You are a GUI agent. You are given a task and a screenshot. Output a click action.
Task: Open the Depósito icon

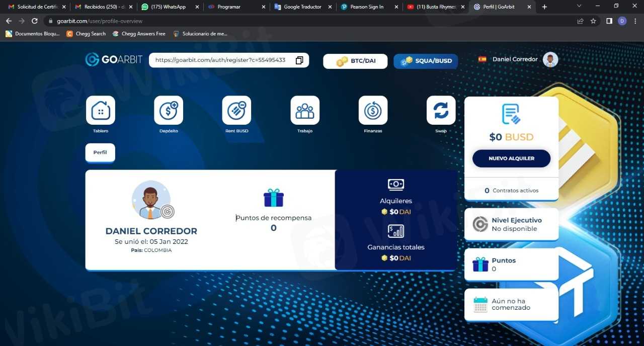click(x=169, y=110)
